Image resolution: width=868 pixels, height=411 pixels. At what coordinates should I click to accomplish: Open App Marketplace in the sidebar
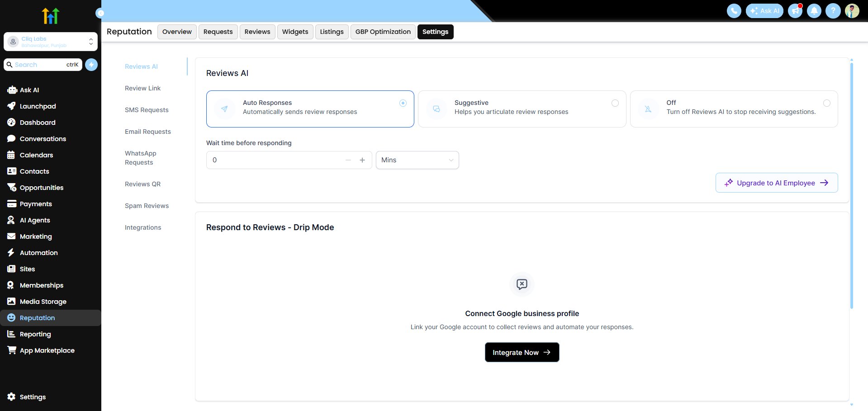[x=51, y=350]
